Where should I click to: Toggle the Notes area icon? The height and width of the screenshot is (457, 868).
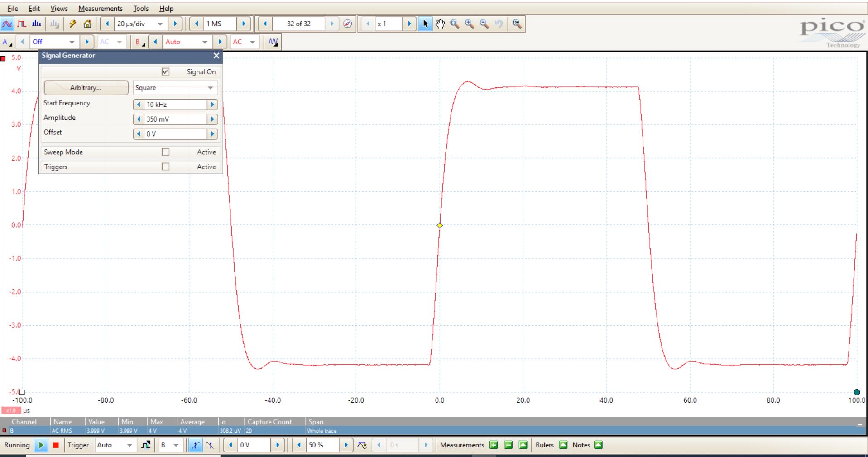(x=599, y=445)
